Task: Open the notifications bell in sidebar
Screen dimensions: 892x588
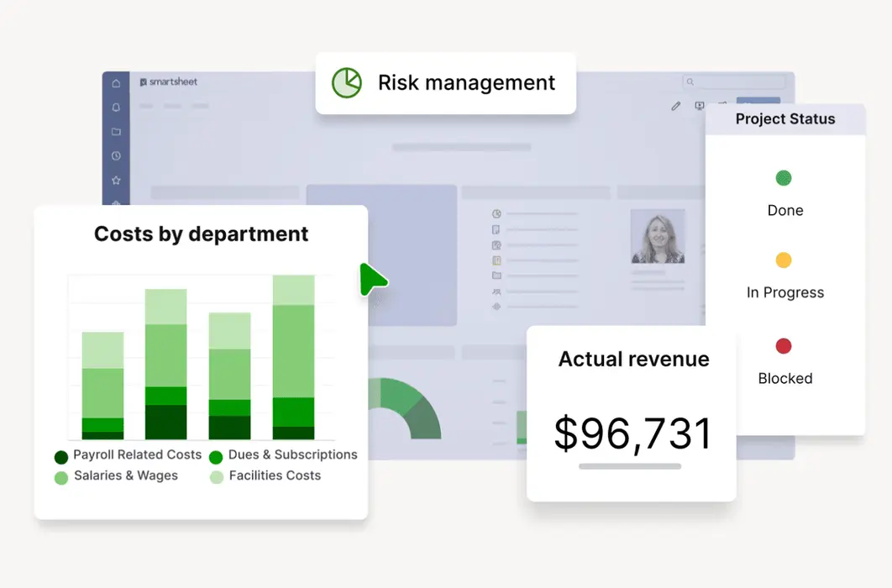Action: click(x=116, y=108)
